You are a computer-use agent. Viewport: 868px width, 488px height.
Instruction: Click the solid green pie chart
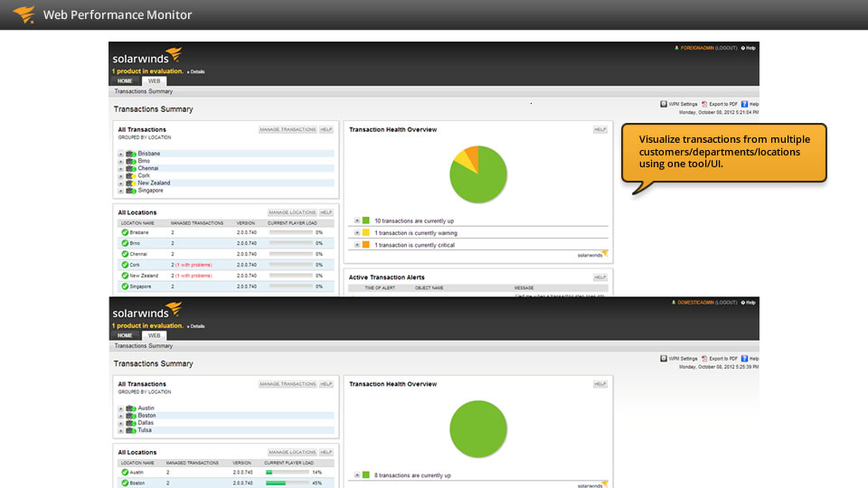tap(479, 428)
